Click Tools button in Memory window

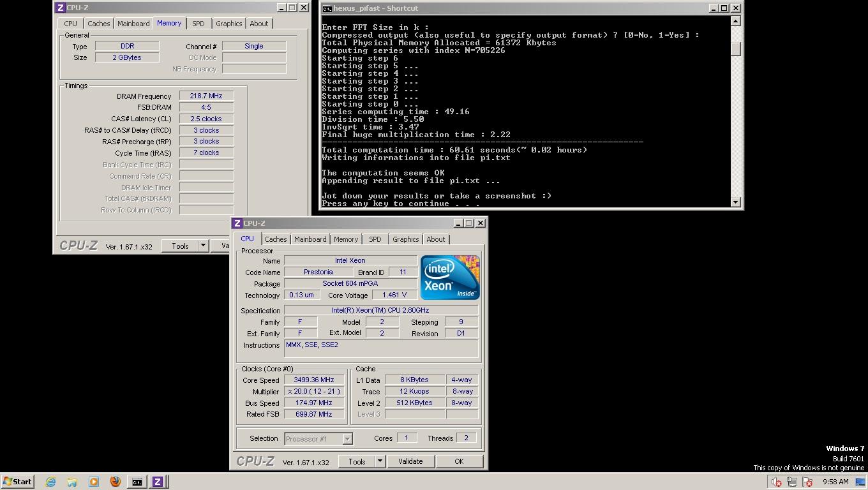(x=180, y=246)
